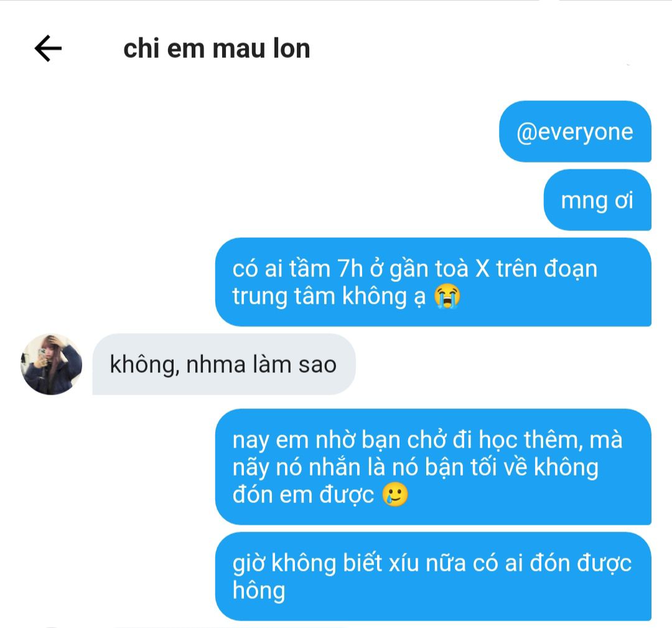The width and height of the screenshot is (672, 628).
Task: Select the message starting 'giờ không biết xíu'
Action: tap(433, 576)
